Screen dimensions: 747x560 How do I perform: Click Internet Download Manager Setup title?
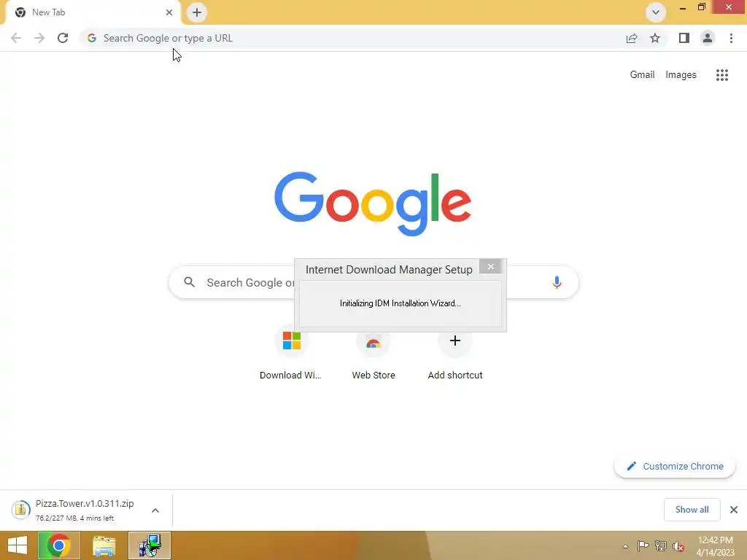389,270
